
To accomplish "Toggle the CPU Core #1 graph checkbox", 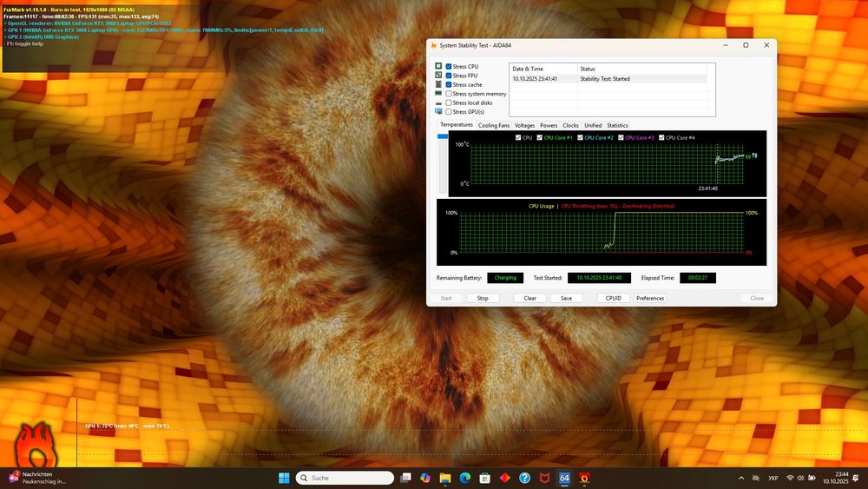I will [540, 137].
